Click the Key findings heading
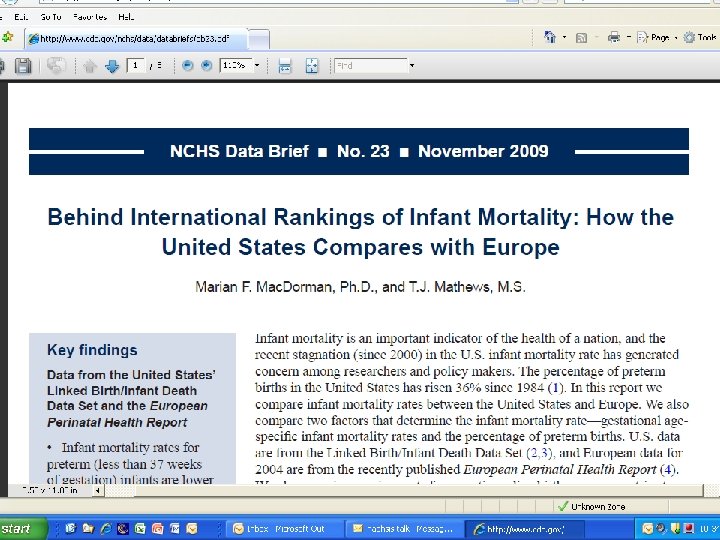 [92, 350]
